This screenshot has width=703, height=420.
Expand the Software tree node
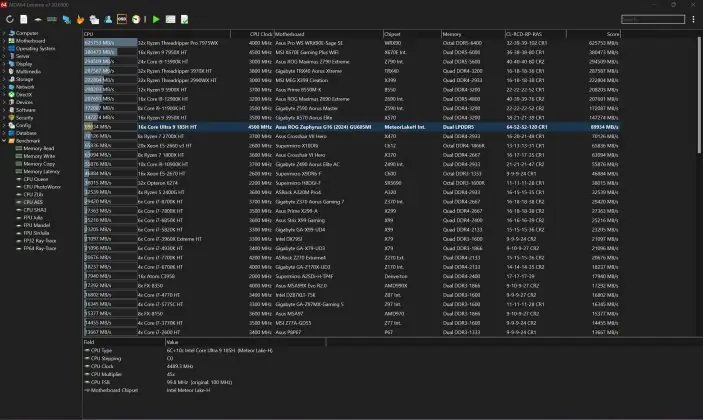[4, 110]
